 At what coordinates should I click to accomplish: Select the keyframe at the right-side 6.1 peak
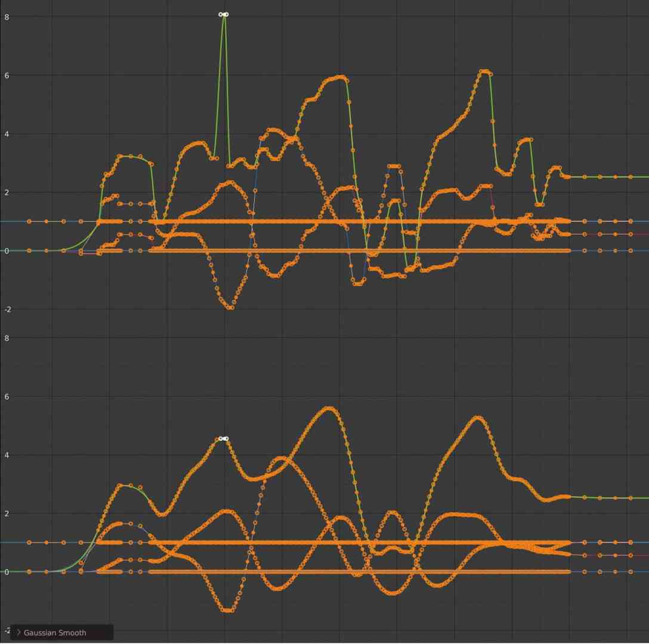(484, 70)
